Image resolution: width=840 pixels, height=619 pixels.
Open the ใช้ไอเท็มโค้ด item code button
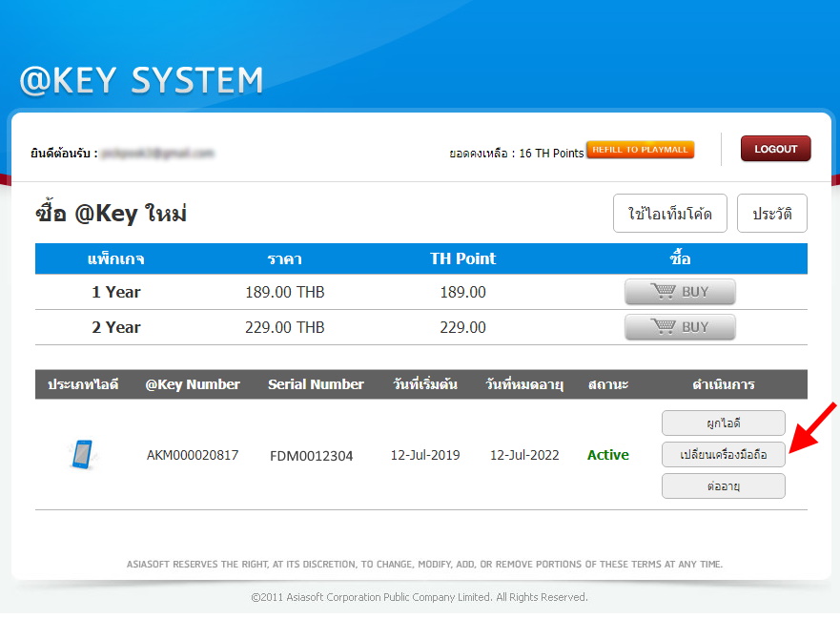(670, 214)
